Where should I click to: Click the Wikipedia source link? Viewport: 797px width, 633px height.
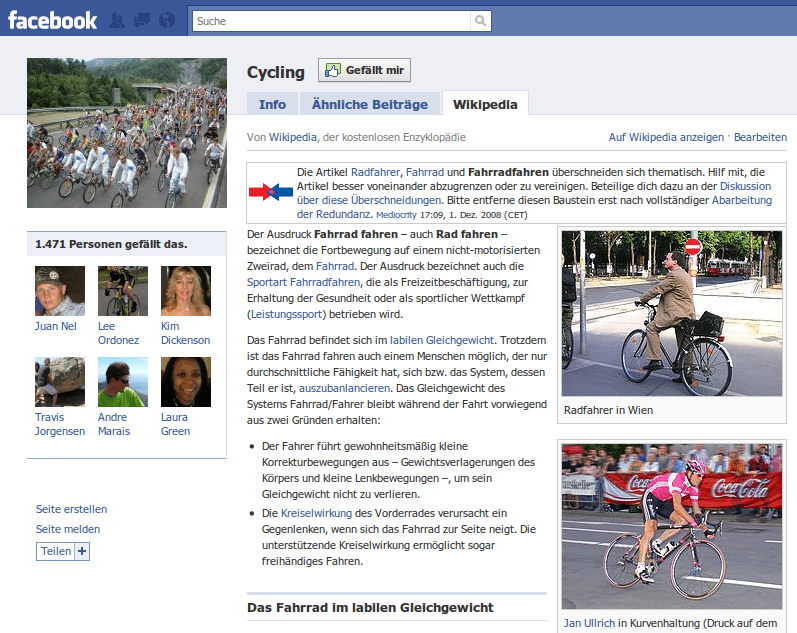293,137
